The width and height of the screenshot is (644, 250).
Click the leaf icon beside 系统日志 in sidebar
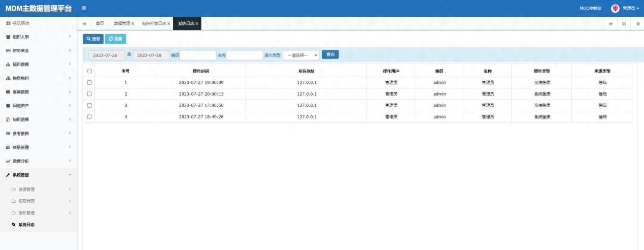pyautogui.click(x=14, y=224)
